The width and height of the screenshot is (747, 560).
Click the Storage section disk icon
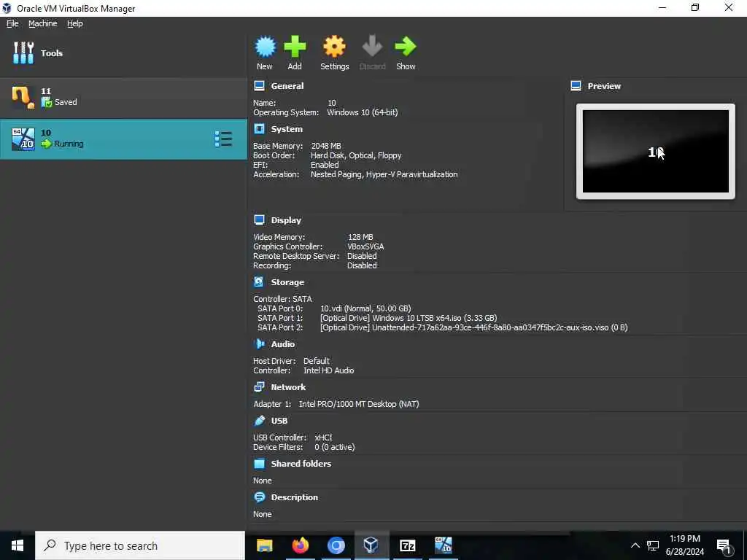(x=259, y=282)
